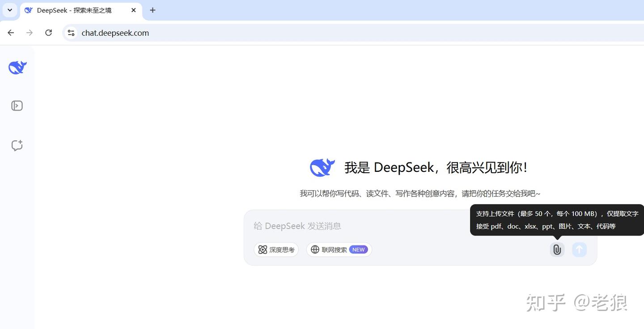
Task: Open site permissions via the address bar icon
Action: pos(71,32)
